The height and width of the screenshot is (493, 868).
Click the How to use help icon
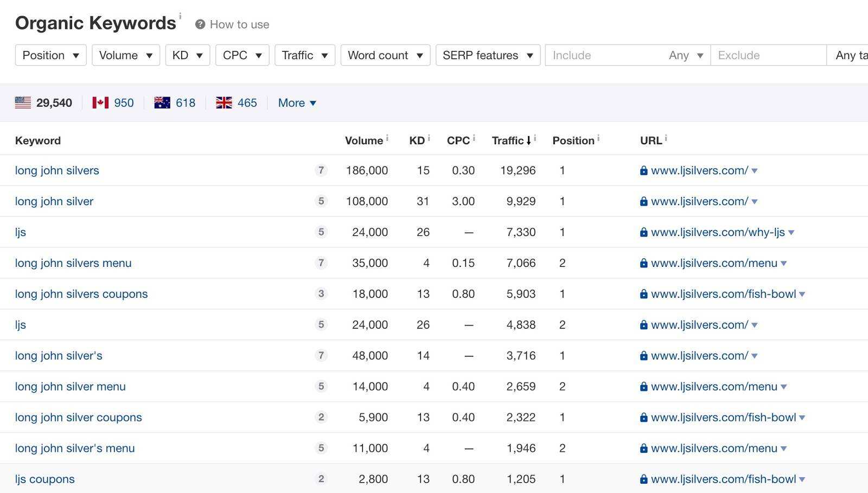200,24
